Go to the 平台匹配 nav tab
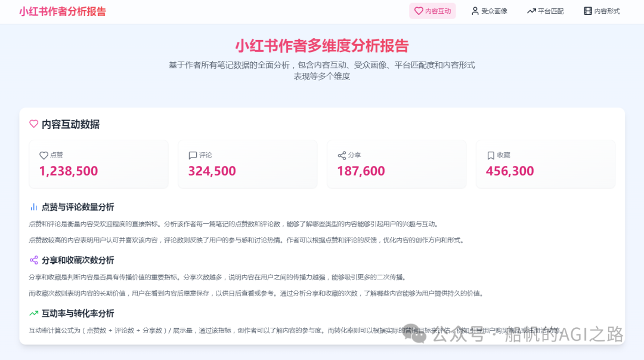644x360 pixels. point(545,11)
